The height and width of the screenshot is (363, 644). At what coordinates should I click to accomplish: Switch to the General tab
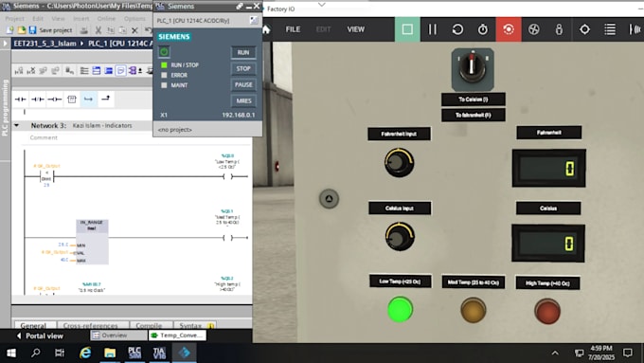pyautogui.click(x=34, y=325)
